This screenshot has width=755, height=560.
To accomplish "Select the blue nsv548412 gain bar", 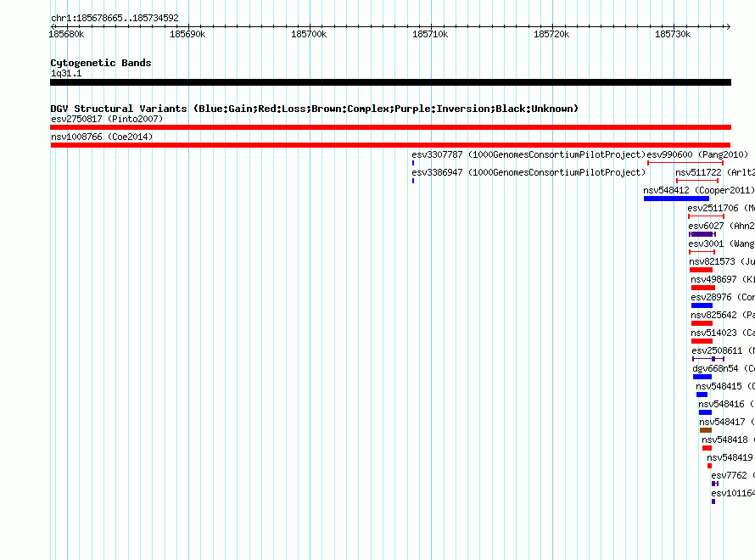I will point(676,199).
